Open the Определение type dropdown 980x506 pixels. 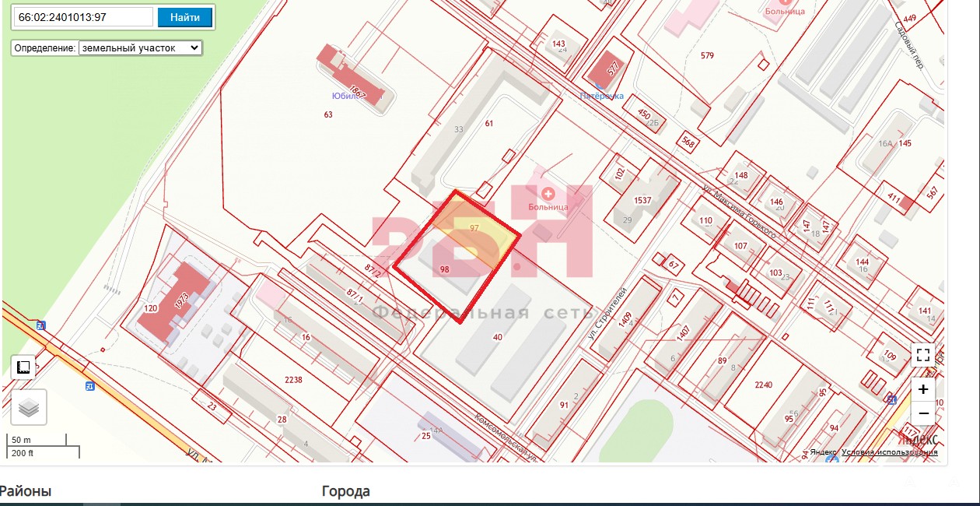click(140, 47)
